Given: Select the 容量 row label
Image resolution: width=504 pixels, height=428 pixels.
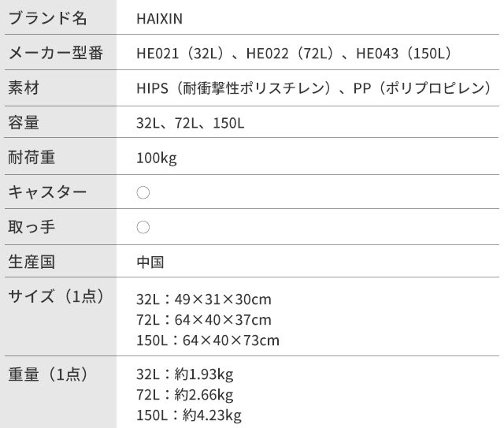Looking at the screenshot, I should point(24,123).
